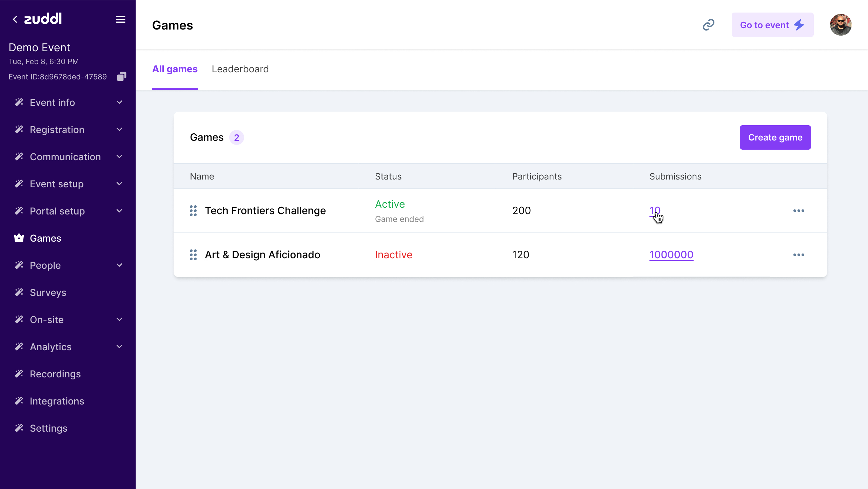Click the copy event link icon
Screen dimensions: 868x489
pos(708,25)
